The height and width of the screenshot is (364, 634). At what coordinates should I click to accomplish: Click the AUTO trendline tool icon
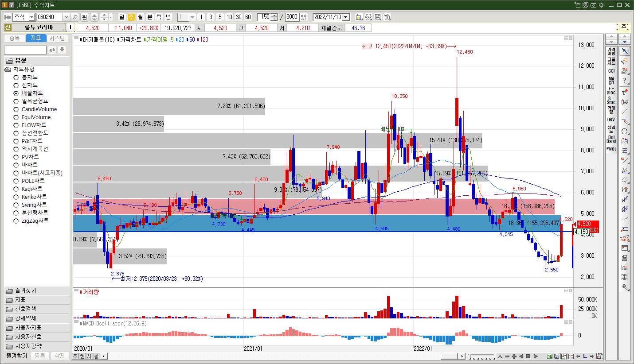pyautogui.click(x=625, y=238)
